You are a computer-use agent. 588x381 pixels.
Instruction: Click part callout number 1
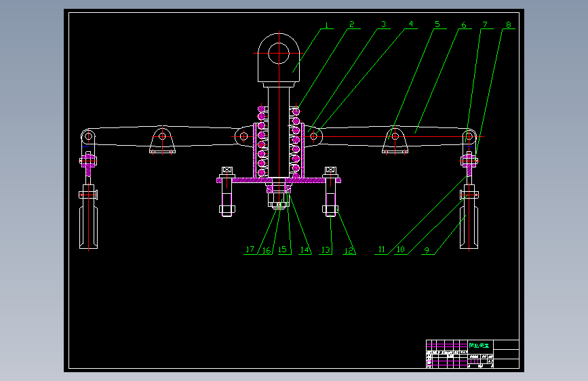(x=326, y=25)
